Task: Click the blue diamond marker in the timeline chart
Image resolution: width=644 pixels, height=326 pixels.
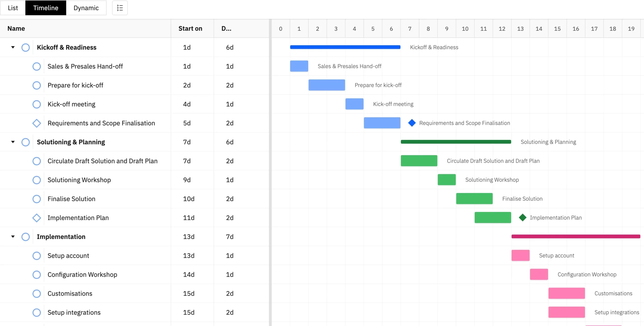Action: [412, 123]
